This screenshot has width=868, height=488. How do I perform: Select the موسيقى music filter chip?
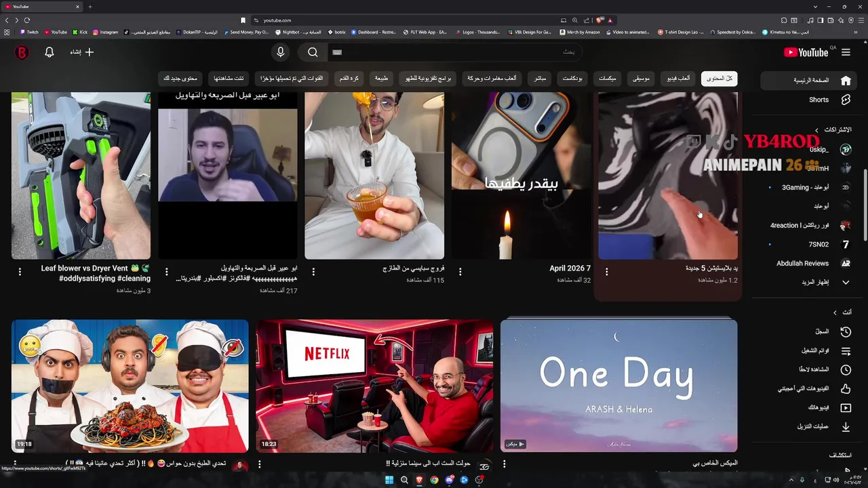tap(641, 79)
